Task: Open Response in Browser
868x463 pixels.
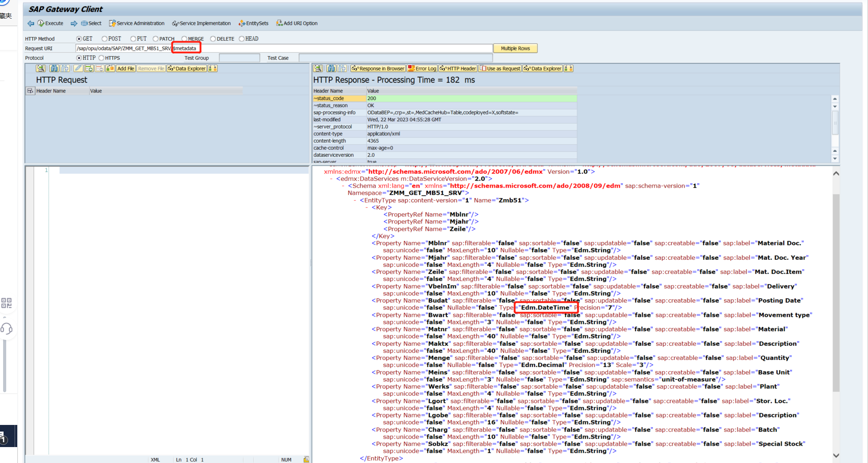Action: pos(378,68)
